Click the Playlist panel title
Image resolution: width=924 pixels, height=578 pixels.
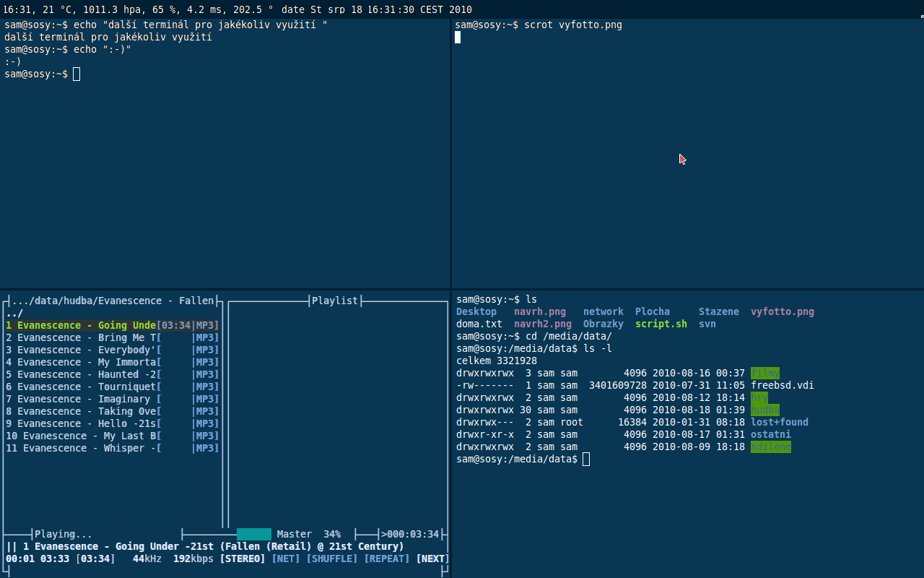[x=335, y=301]
